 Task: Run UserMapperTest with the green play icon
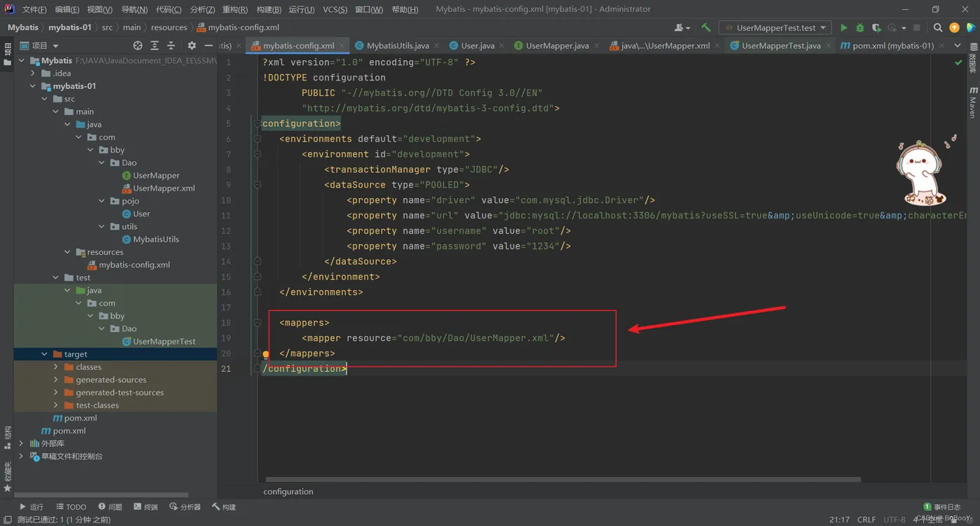(x=843, y=27)
